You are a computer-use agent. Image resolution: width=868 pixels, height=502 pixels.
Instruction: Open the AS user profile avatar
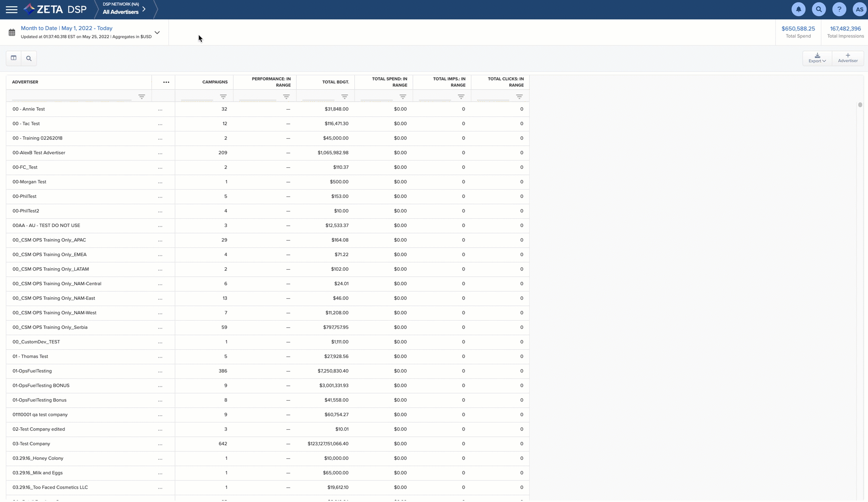tap(859, 9)
